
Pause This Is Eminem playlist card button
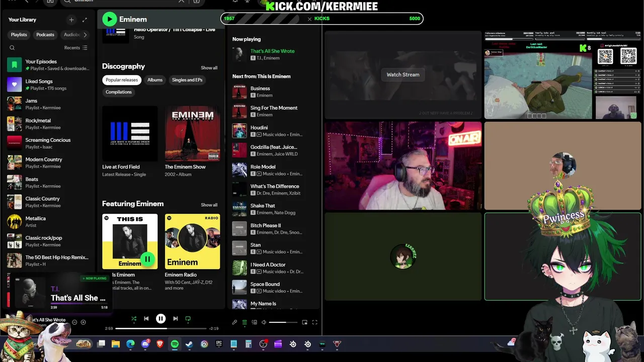point(147,259)
